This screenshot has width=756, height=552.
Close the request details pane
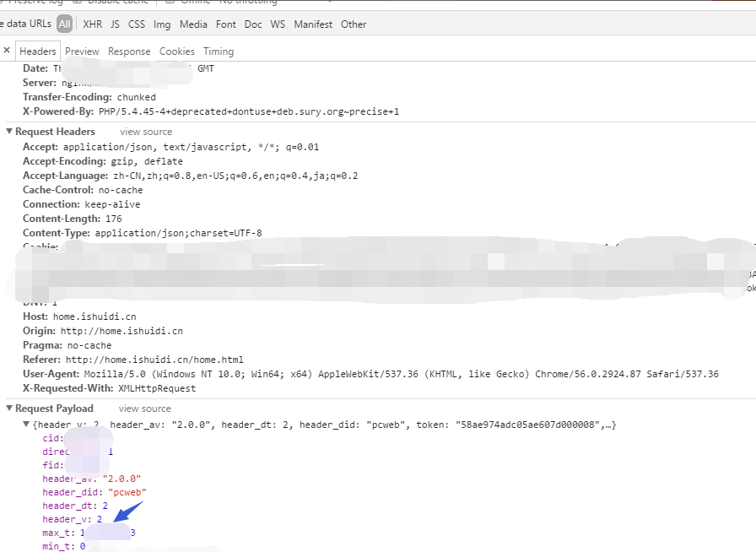(x=7, y=50)
